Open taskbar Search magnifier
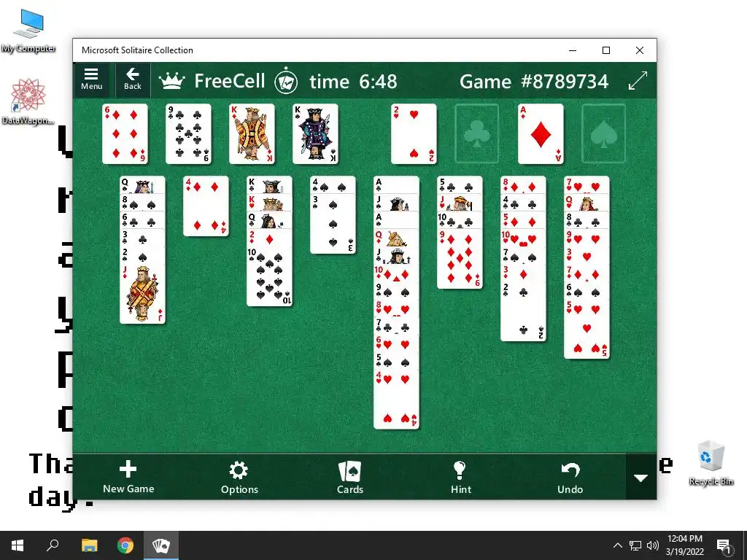 [x=53, y=545]
